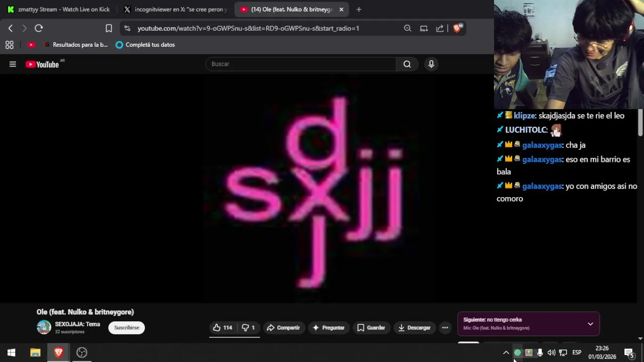Share the video via Compartir
Image resolution: width=644 pixels, height=362 pixels.
(283, 328)
